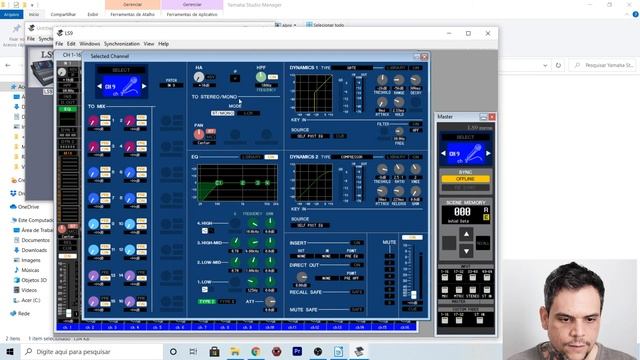Open the File menu in LS9 window
Image resolution: width=640 pixels, height=360 pixels.
tap(59, 44)
